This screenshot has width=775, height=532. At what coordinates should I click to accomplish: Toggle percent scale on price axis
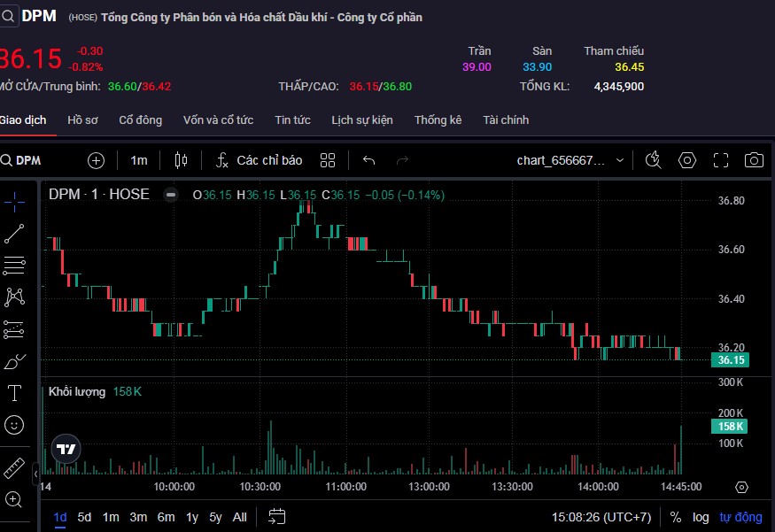pos(676,517)
